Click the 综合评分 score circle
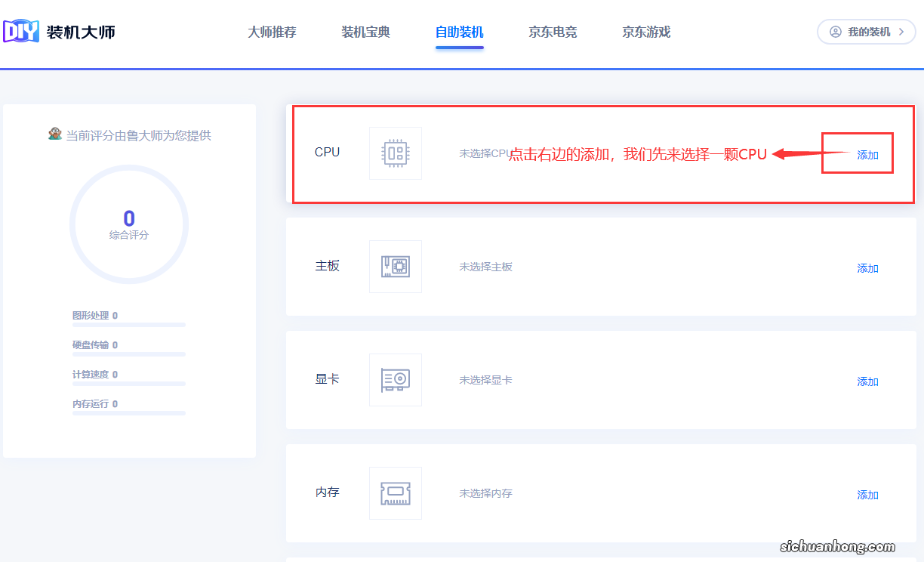The height and width of the screenshot is (562, 924). [x=128, y=224]
